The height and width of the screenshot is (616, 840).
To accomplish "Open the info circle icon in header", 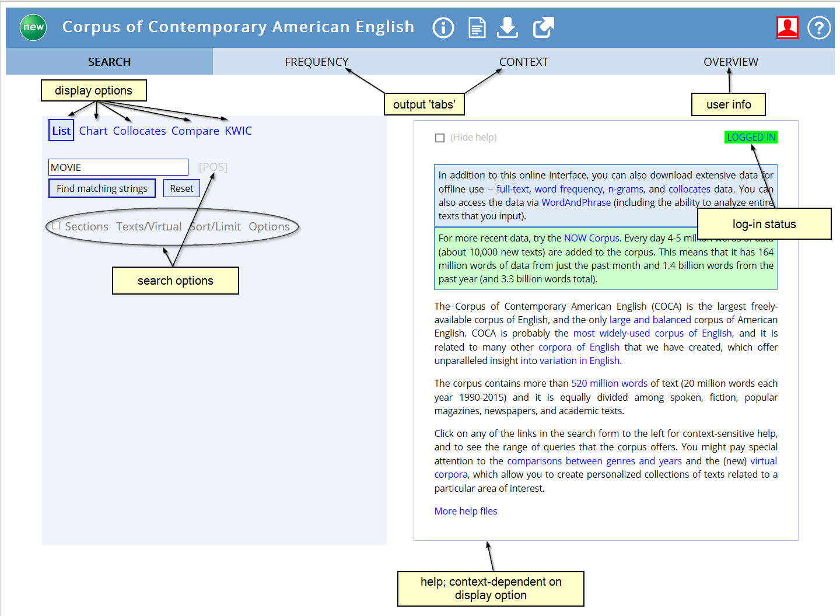I will pos(443,27).
